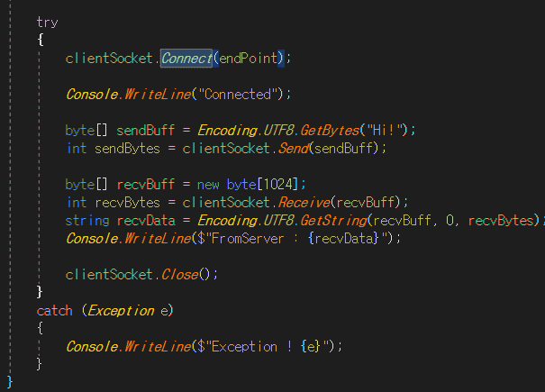Screen dimensions: 545x392
Task: Click the sendBytes variable name
Action: pyautogui.click(x=127, y=149)
